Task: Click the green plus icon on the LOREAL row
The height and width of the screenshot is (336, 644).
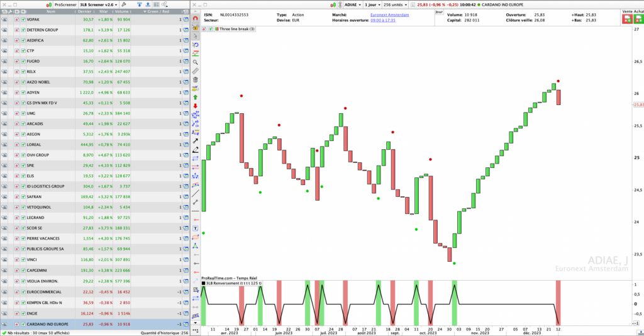Action: pyautogui.click(x=23, y=145)
